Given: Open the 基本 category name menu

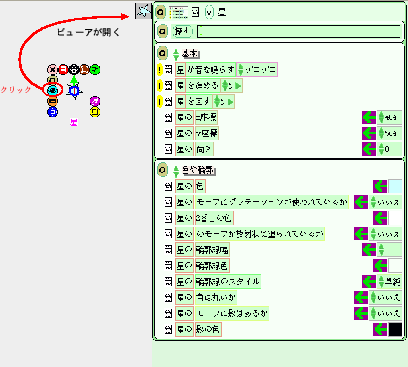Looking at the screenshot, I should coord(191,54).
